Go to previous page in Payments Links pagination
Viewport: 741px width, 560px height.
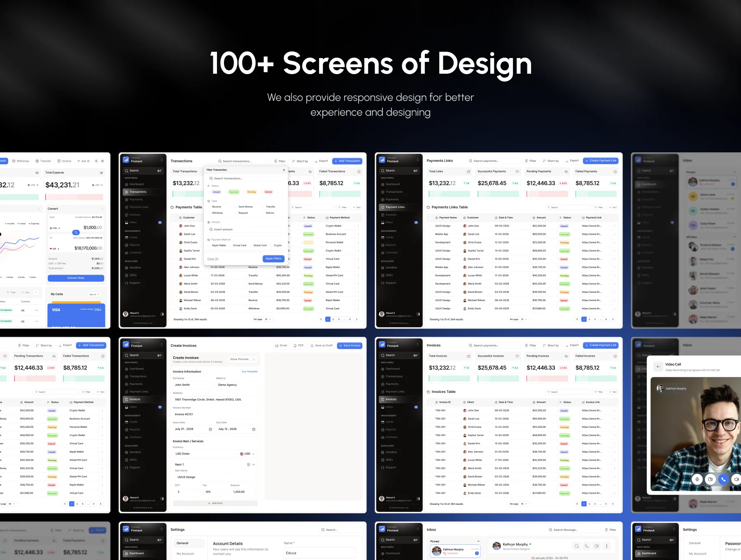point(577,319)
